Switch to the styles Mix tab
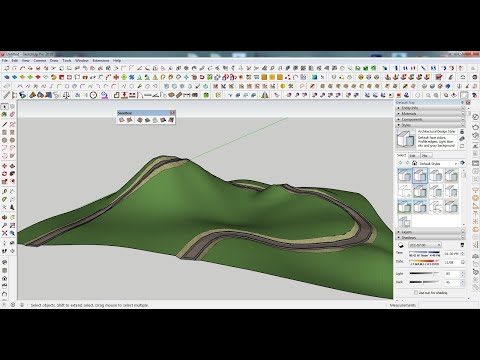480x360 pixels. (x=425, y=156)
